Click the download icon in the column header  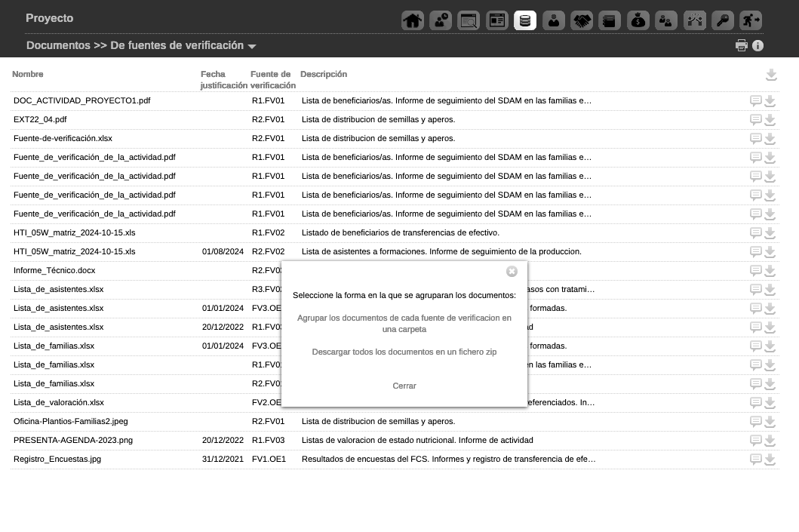770,75
